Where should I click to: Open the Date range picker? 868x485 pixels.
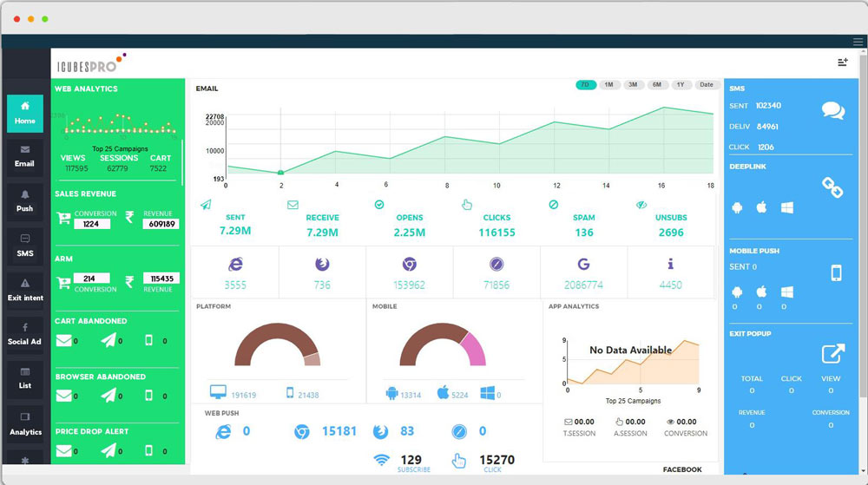707,85
